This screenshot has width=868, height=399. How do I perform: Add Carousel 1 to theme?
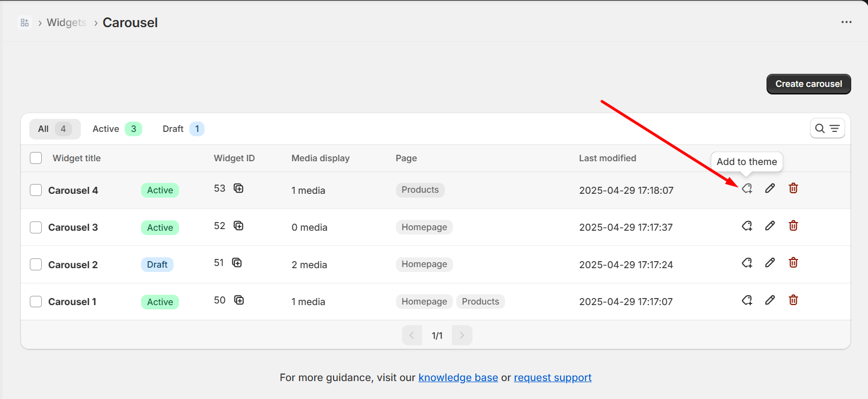tap(747, 300)
